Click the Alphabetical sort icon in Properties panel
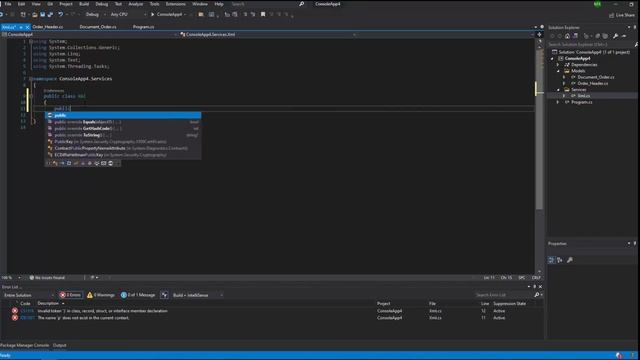This screenshot has width=640, height=360. [x=560, y=260]
